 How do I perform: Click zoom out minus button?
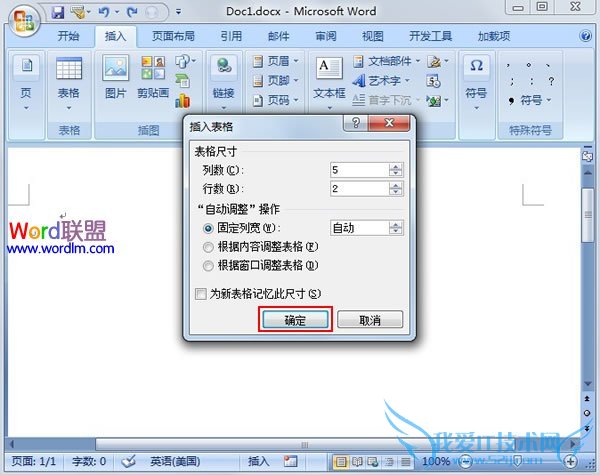[466, 462]
